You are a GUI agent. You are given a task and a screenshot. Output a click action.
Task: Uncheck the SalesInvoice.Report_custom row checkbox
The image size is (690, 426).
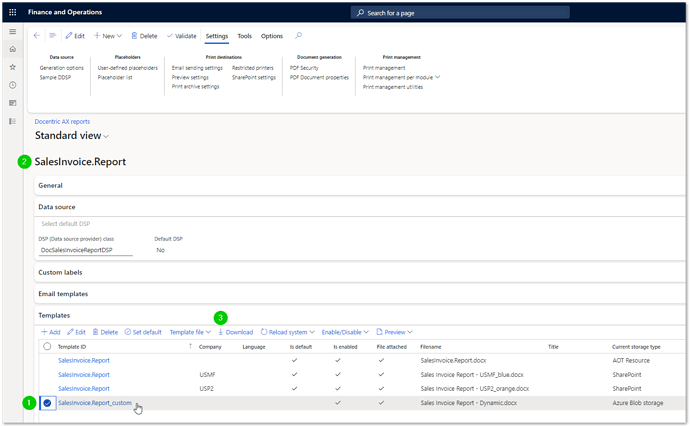[48, 403]
